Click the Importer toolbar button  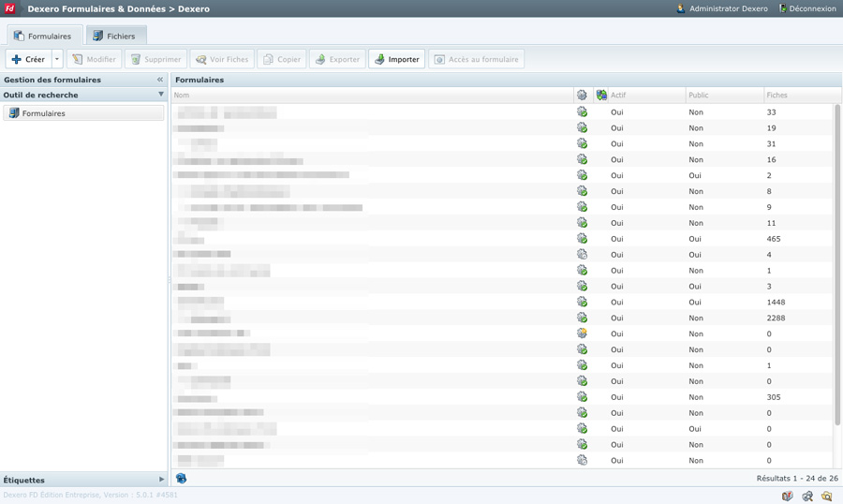396,59
